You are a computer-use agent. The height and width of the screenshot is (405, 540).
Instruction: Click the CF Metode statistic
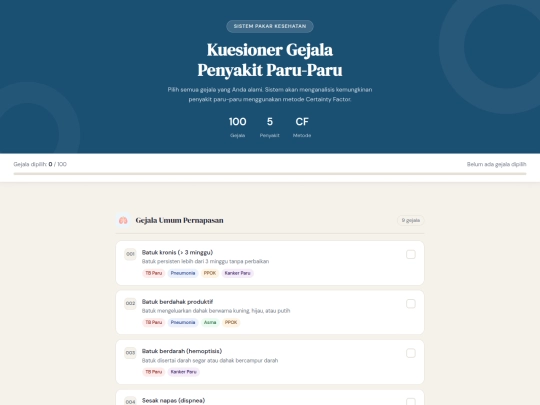tap(302, 127)
